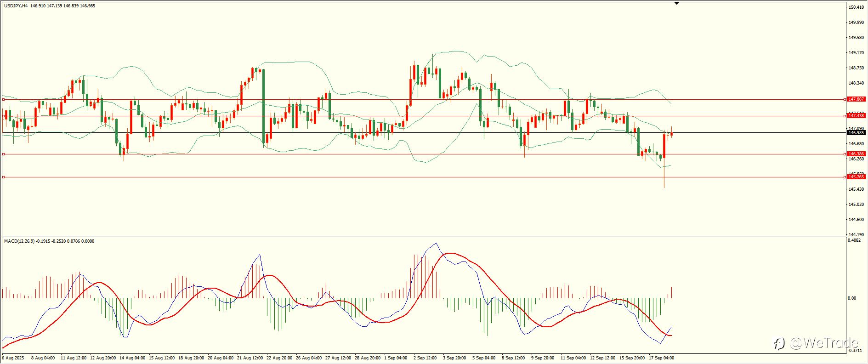Click the 149.580 price scale label

pyautogui.click(x=856, y=38)
